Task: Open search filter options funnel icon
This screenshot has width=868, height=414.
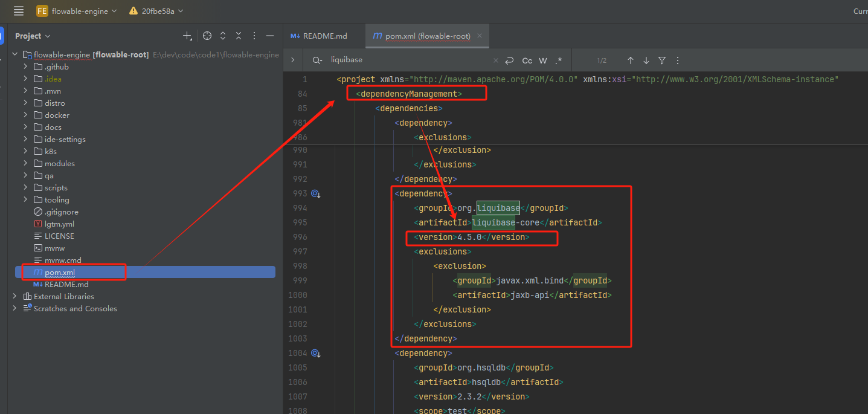Action: (662, 60)
